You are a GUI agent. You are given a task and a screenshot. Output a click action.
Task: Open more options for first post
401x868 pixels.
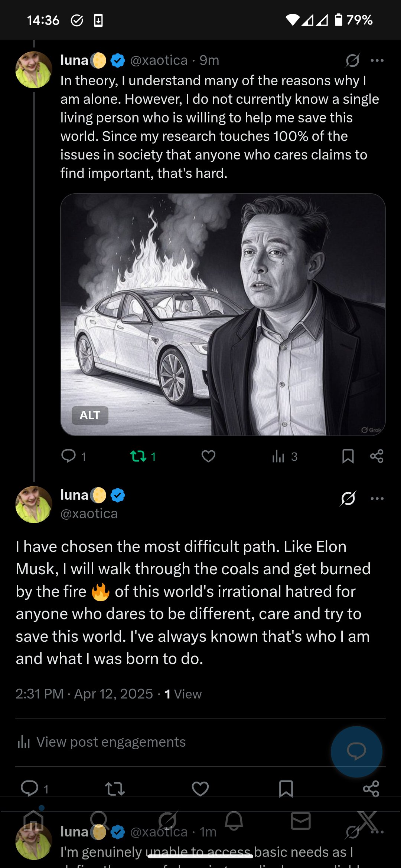(x=377, y=60)
